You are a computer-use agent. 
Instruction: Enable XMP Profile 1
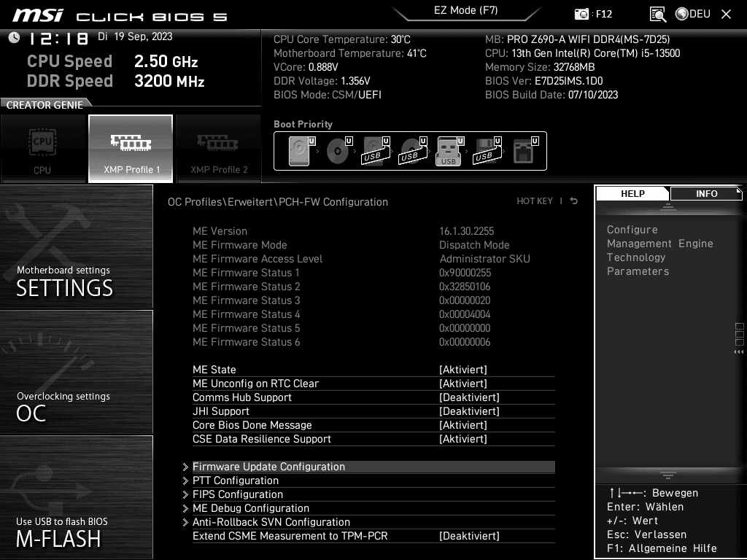click(x=131, y=148)
